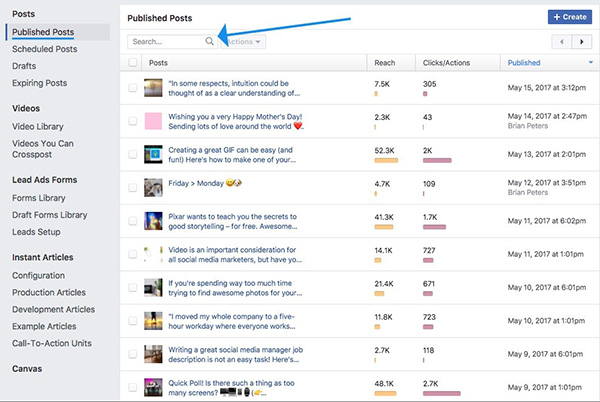Sort by the Published column header
Screen dimensions: 600x402
point(525,63)
